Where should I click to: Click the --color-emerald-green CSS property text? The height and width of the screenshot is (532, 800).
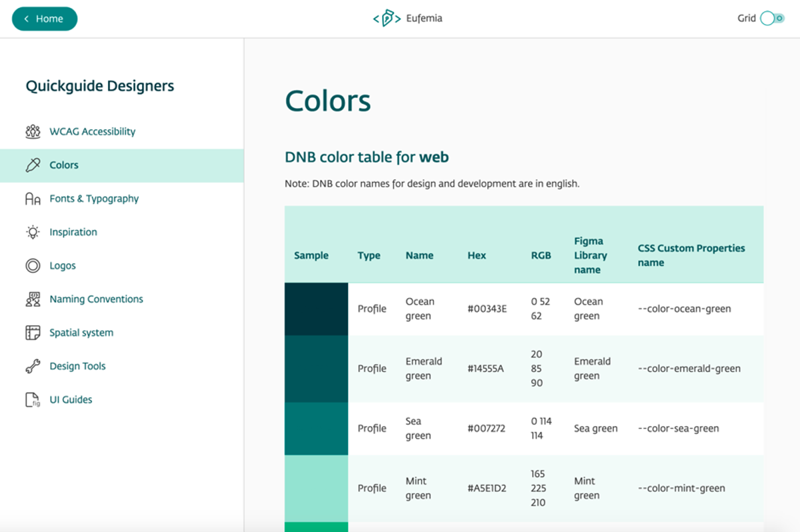click(689, 369)
